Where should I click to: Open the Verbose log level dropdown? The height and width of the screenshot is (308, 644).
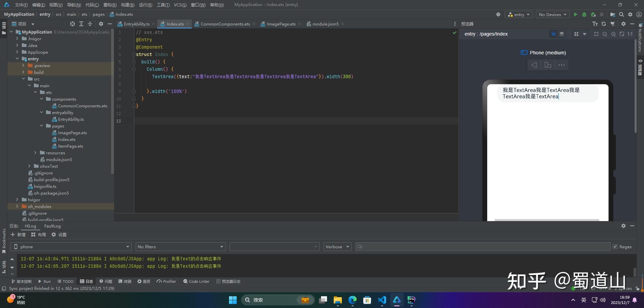click(337, 247)
